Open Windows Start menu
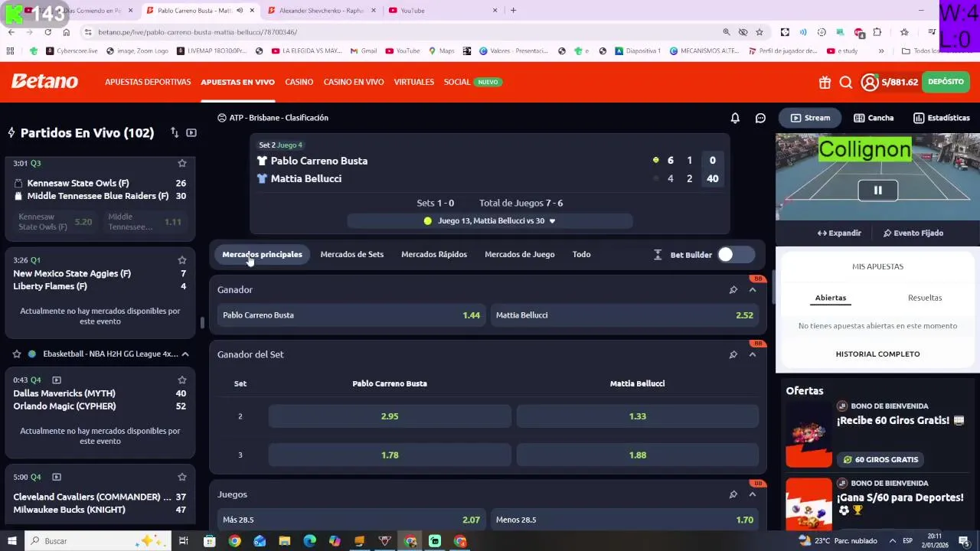Viewport: 980px width, 551px height. (x=12, y=541)
